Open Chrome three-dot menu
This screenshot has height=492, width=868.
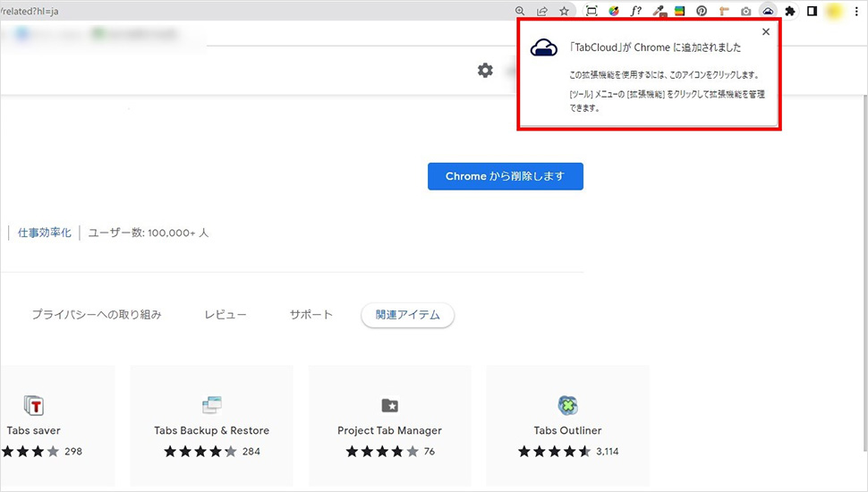click(856, 11)
